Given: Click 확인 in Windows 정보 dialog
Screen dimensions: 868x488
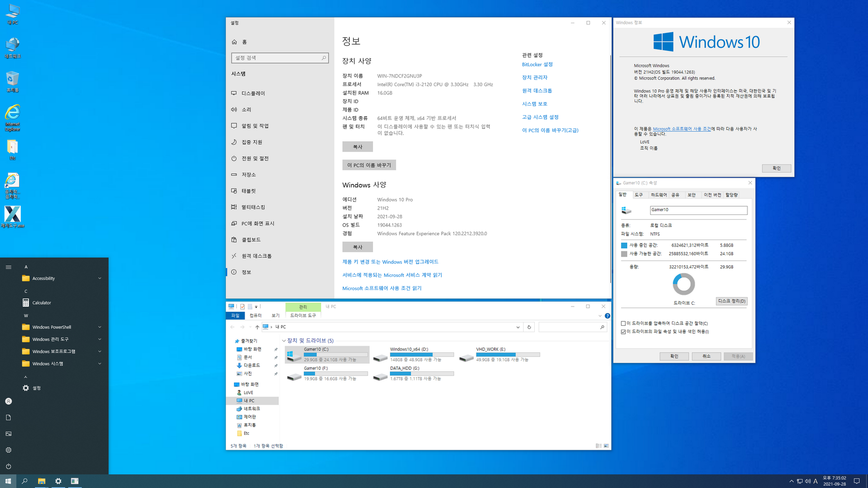Looking at the screenshot, I should click(776, 168).
